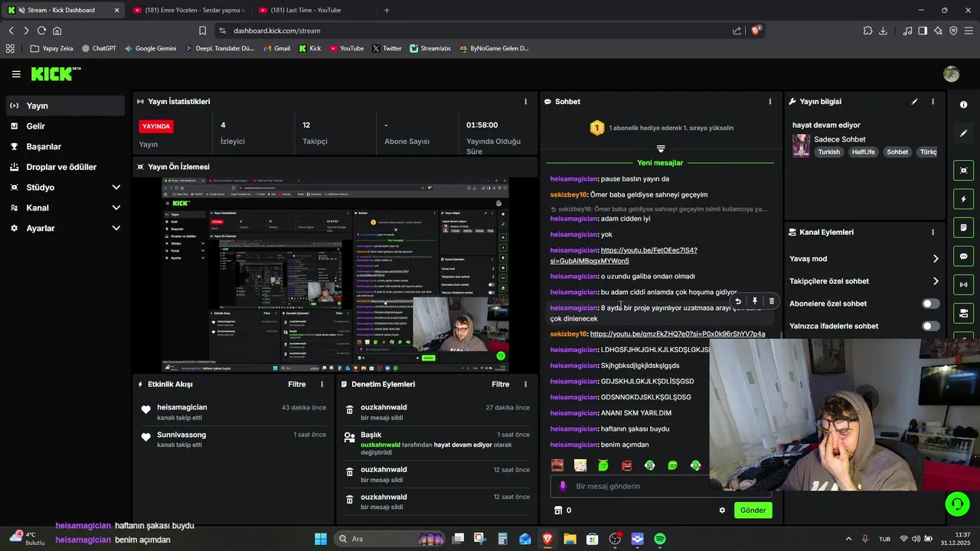The width and height of the screenshot is (980, 551).
Task: Open Etkinlik Akışı Filtre dropdown
Action: click(x=297, y=384)
